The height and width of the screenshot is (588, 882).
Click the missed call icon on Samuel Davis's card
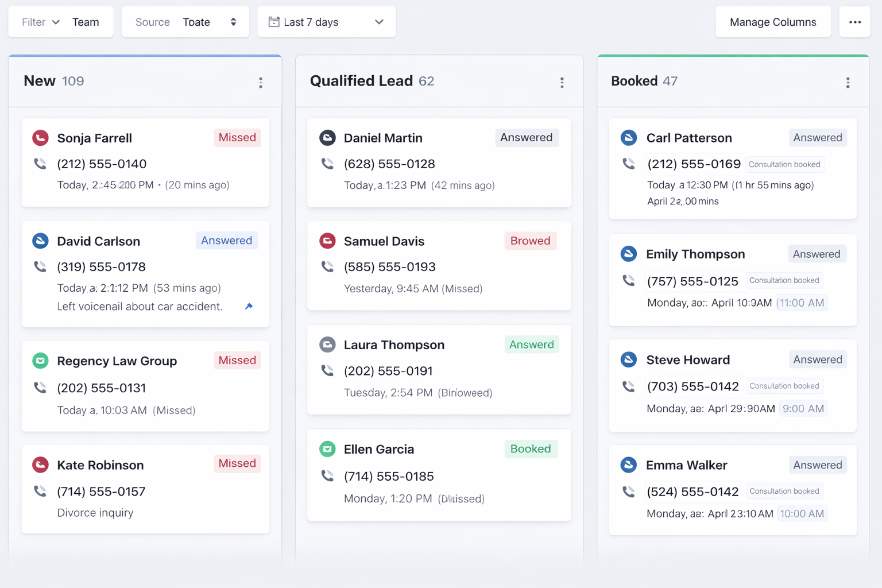(327, 241)
